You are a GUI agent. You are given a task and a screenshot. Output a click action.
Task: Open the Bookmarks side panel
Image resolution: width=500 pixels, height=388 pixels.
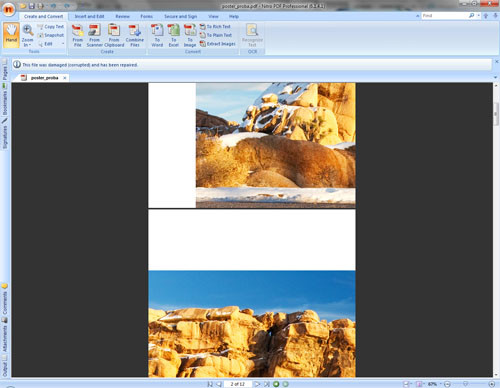pos(4,99)
